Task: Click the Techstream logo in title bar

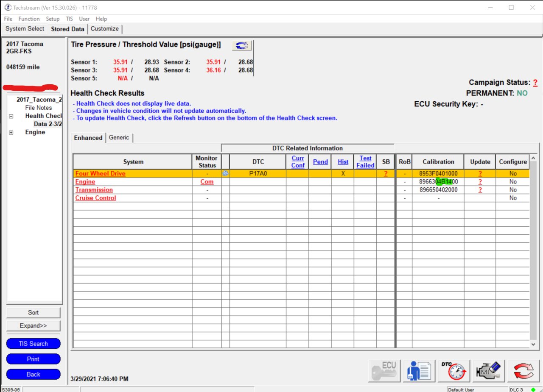Action: tap(8, 7)
